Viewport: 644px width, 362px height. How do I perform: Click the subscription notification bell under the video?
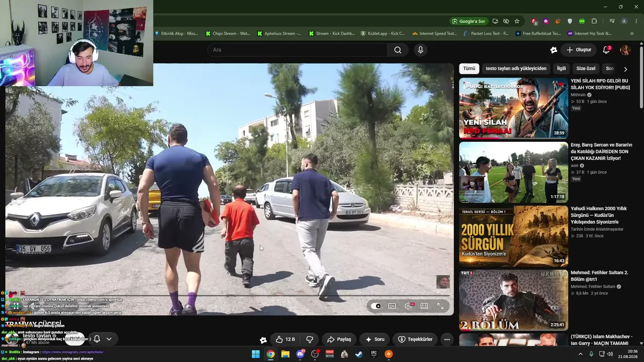point(97,339)
